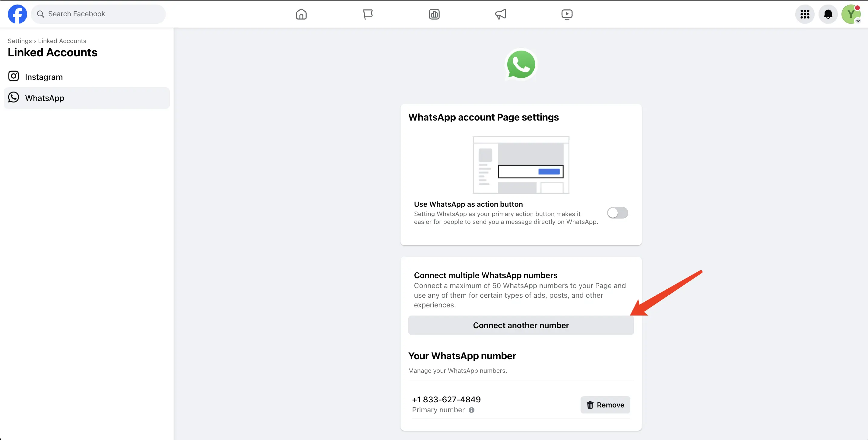Open the Watch video icon

(567, 14)
